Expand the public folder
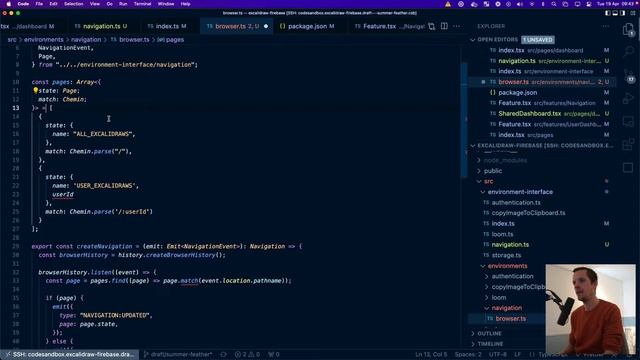Screen dimensions: 640x360 pos(493,171)
